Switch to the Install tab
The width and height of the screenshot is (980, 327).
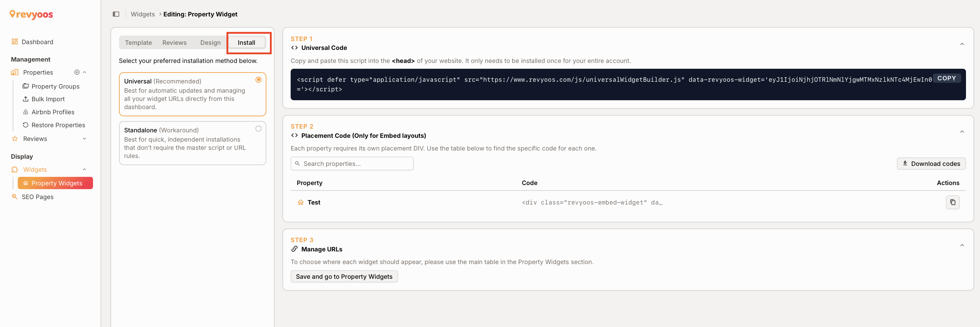point(247,43)
